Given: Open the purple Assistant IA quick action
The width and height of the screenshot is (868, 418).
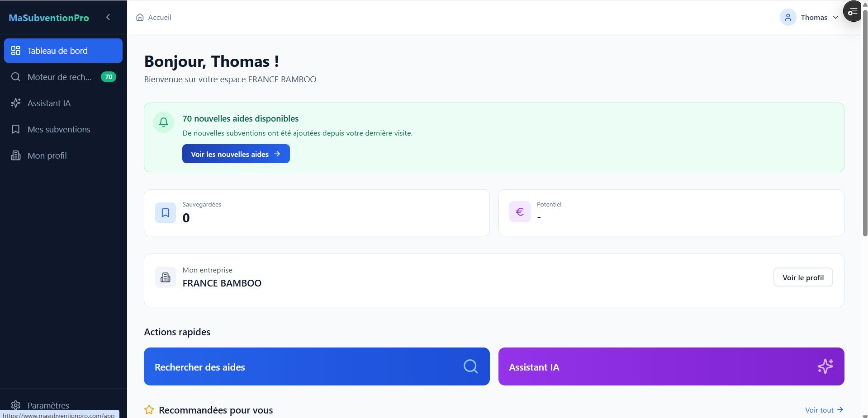Looking at the screenshot, I should point(671,366).
